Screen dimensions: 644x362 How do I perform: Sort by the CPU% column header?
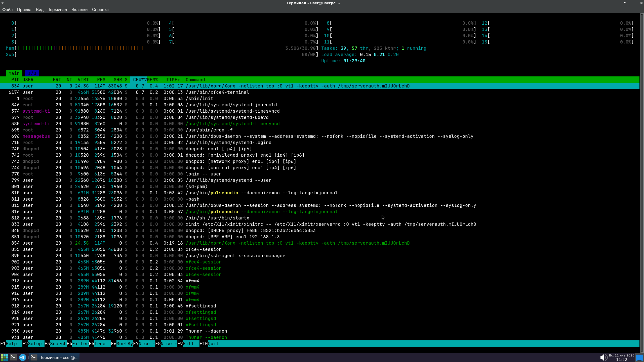pyautogui.click(x=139, y=79)
